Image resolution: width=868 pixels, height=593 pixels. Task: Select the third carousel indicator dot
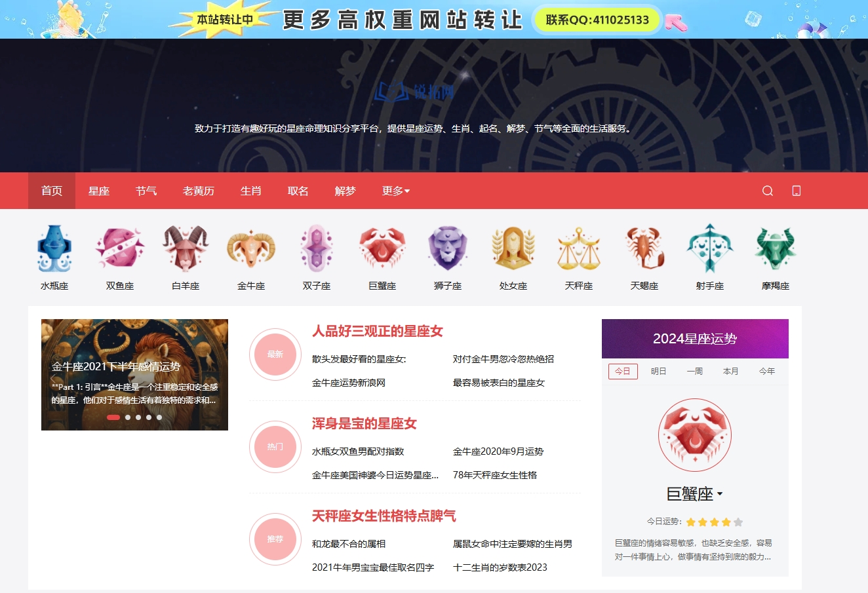point(138,417)
